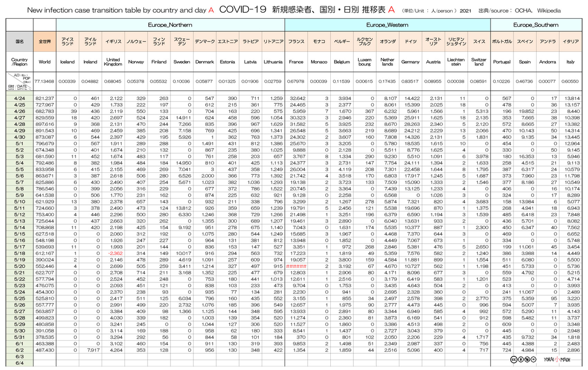Select the Norway column header
This screenshot has height=370, width=588.
tap(136, 62)
